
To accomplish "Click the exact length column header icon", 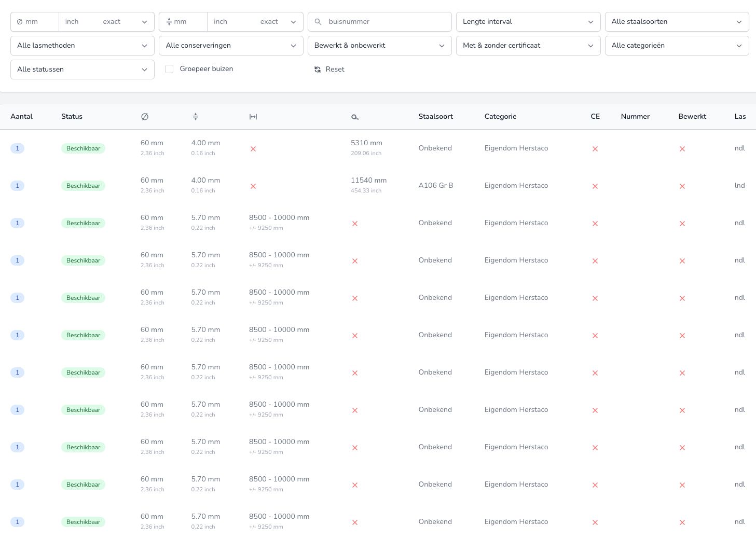I will pyautogui.click(x=355, y=117).
